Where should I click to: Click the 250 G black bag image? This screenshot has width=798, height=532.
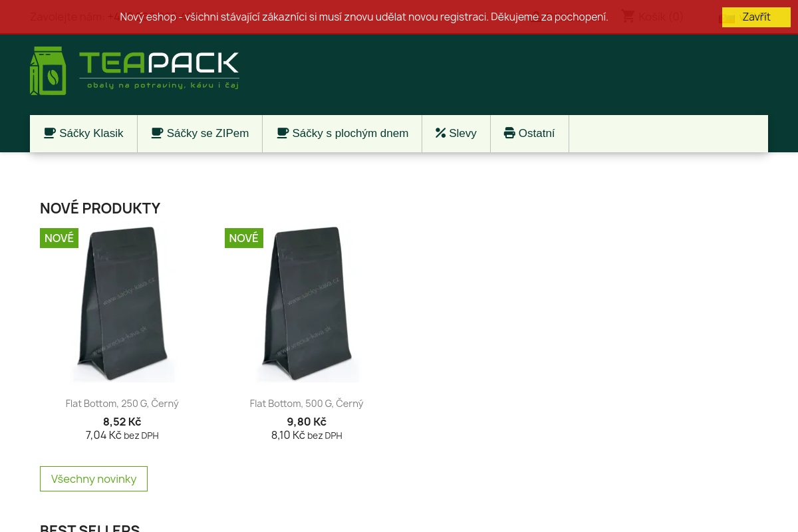pyautogui.click(x=123, y=306)
